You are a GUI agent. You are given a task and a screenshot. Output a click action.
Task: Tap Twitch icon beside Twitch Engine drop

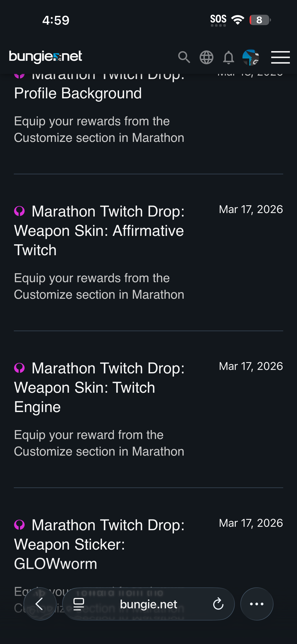tap(20, 368)
